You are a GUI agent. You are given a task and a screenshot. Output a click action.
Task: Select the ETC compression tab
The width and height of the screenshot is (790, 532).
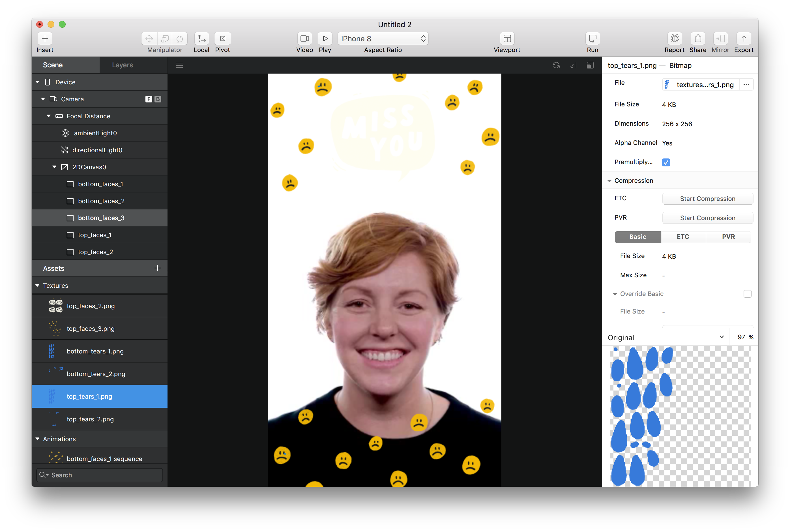683,237
